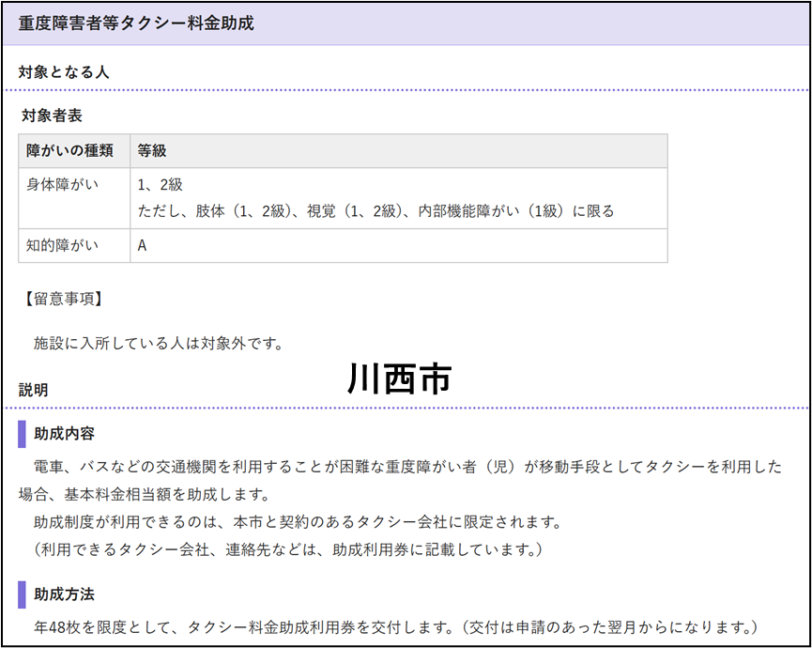The width and height of the screenshot is (812, 648).
Task: Click the 【留意事項】 notes label
Action: click(x=61, y=300)
